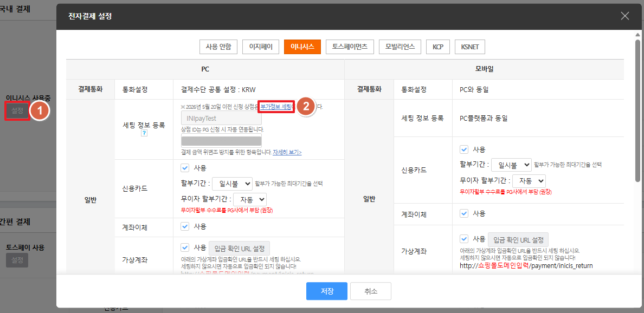Open PC 할부기간 일시불 dropdown
644x313 pixels.
click(x=233, y=184)
